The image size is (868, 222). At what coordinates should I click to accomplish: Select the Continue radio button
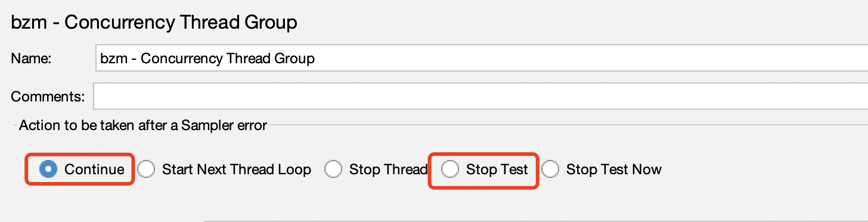(48, 169)
